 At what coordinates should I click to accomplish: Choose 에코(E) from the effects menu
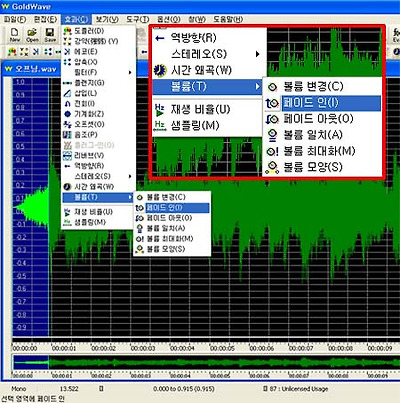[99, 52]
